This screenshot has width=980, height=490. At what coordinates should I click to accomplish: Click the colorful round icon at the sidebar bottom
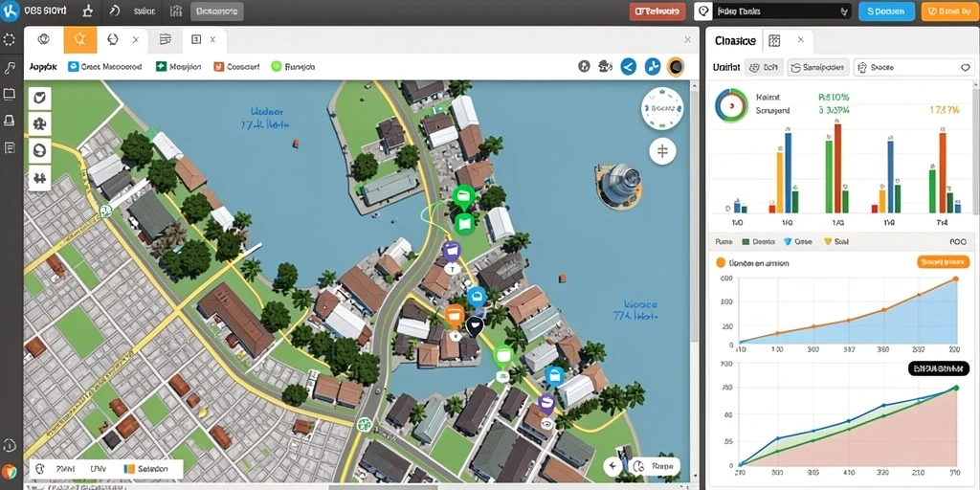10,472
